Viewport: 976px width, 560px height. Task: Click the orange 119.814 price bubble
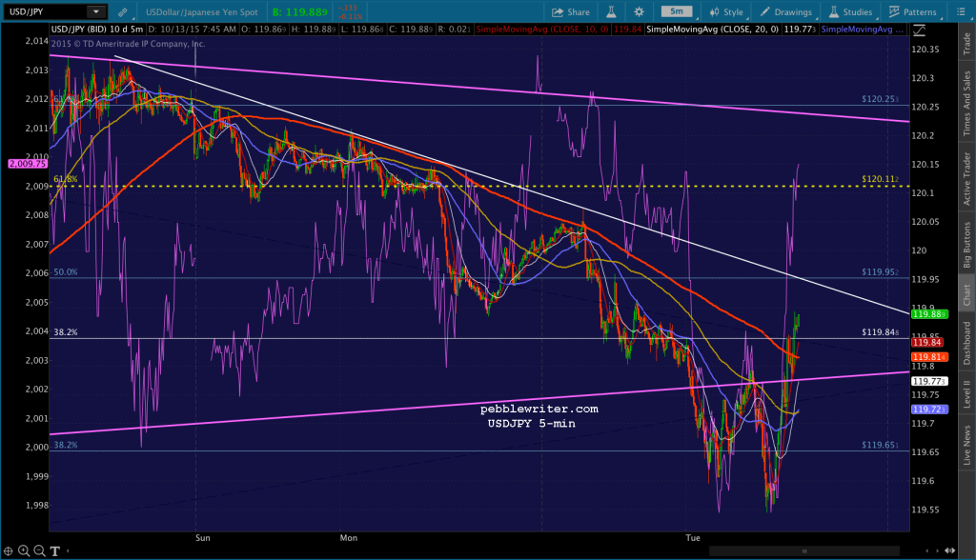(x=929, y=357)
